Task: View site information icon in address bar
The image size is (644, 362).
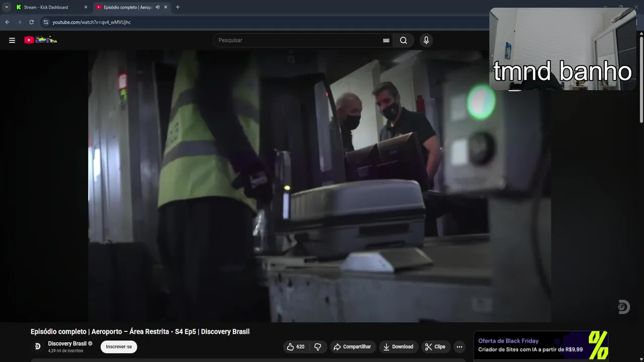Action: pyautogui.click(x=46, y=22)
